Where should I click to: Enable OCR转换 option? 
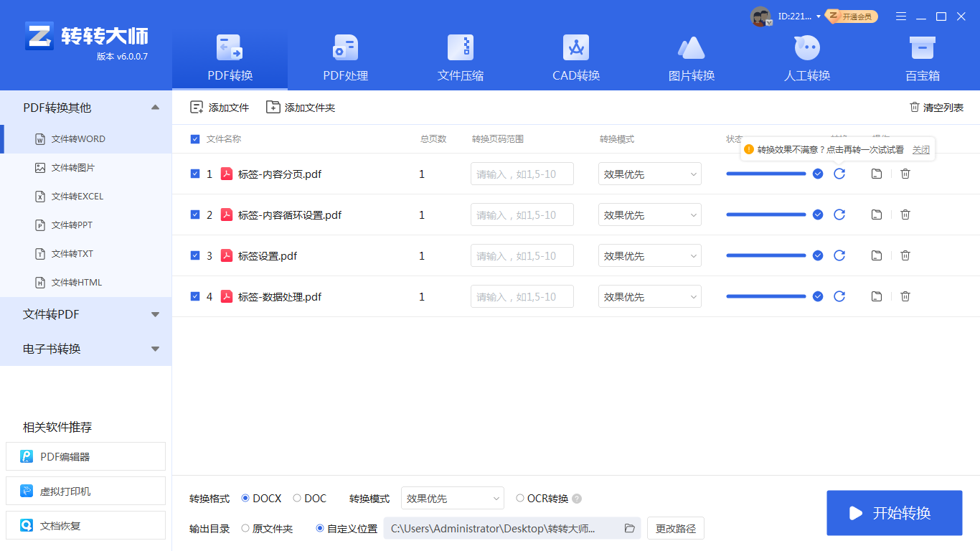coord(519,498)
